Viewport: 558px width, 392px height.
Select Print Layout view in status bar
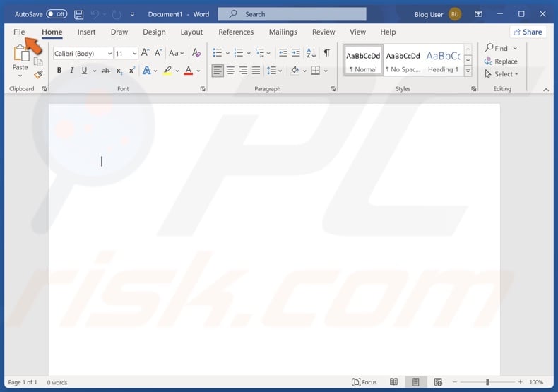click(415, 382)
